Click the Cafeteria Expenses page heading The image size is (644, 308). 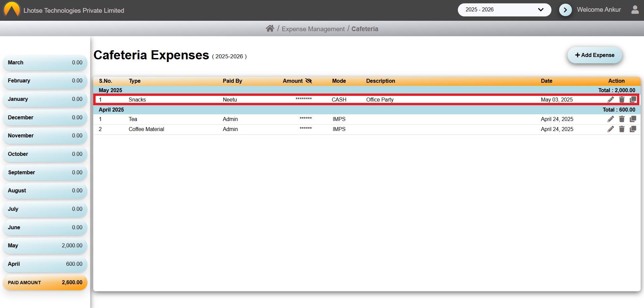(151, 55)
